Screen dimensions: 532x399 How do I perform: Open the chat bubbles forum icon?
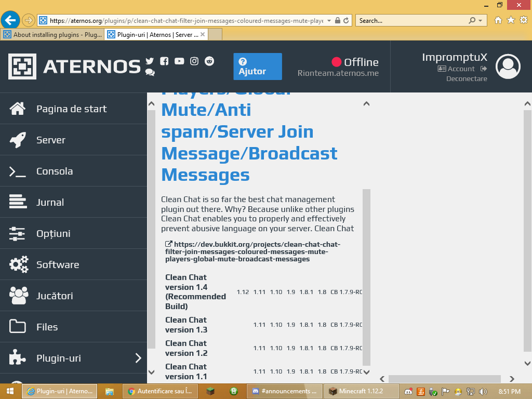pyautogui.click(x=150, y=72)
